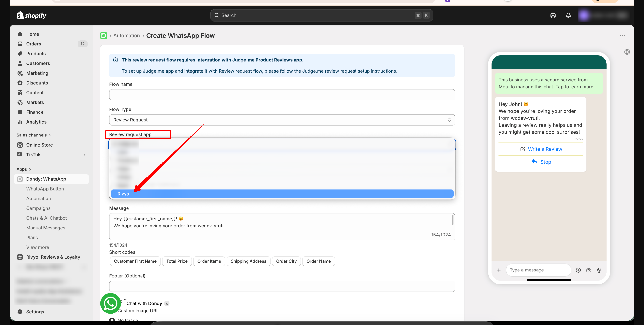Tap the microphone icon in phone preview
This screenshot has width=644, height=325.
pos(599,270)
